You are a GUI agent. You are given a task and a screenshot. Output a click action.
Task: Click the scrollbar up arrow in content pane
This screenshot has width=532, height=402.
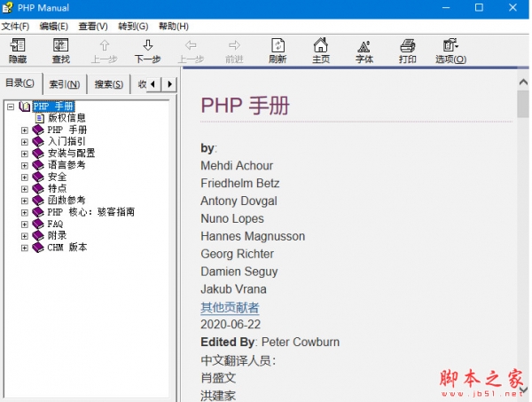coord(523,82)
